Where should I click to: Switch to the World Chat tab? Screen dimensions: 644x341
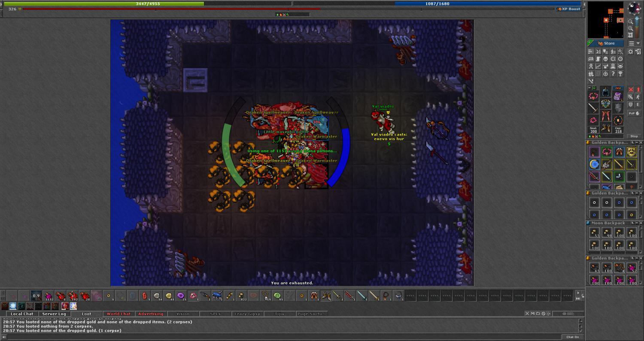point(119,314)
